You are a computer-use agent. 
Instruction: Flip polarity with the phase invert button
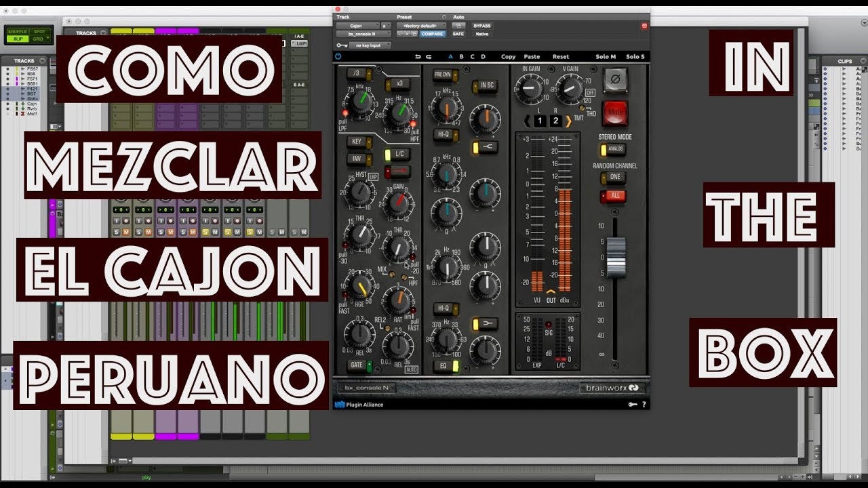pos(615,80)
